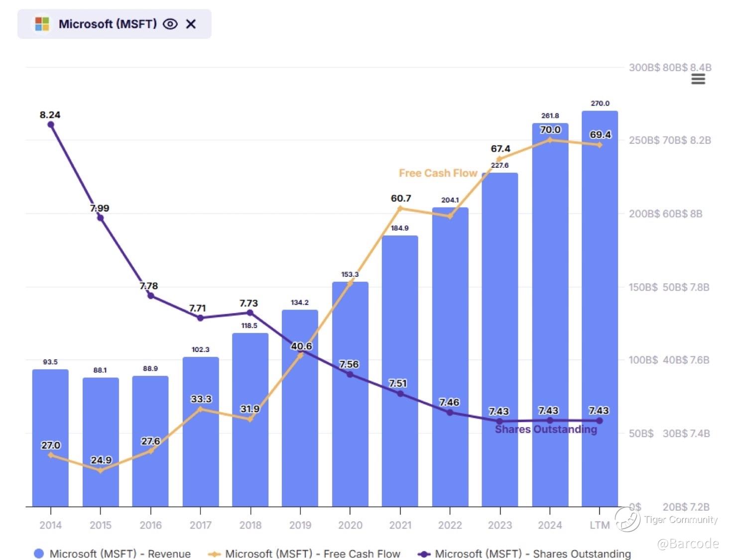The height and width of the screenshot is (560, 733).
Task: Click the Microsoft logo icon
Action: 42,24
